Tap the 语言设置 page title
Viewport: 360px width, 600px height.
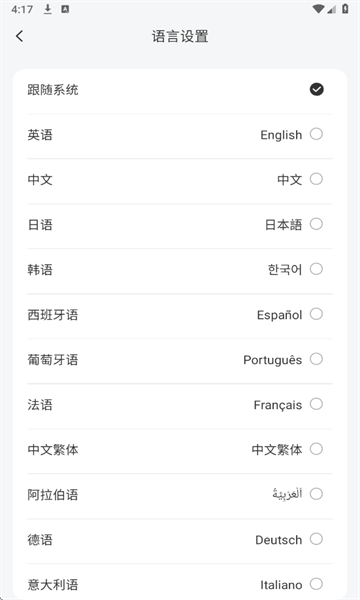pyautogui.click(x=180, y=37)
